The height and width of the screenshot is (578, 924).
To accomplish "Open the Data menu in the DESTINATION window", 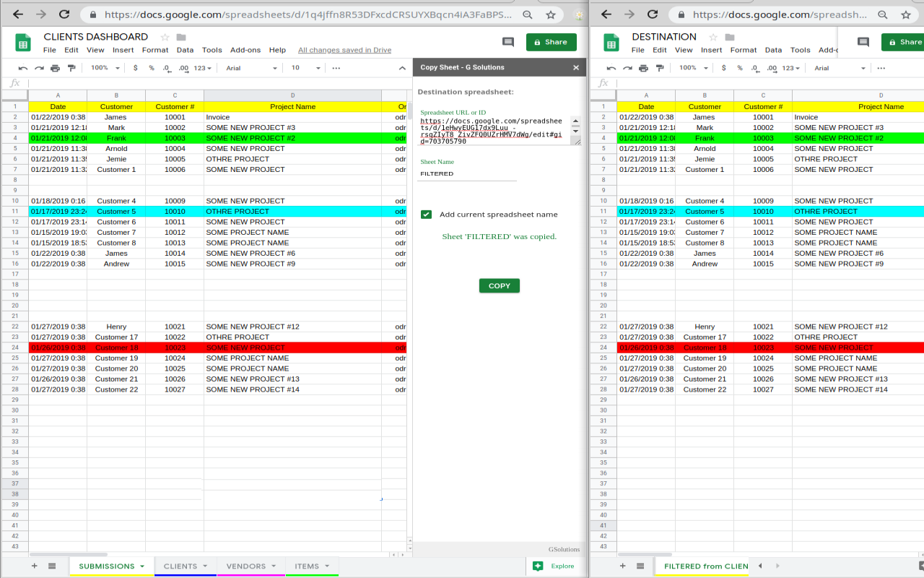I will coord(773,50).
